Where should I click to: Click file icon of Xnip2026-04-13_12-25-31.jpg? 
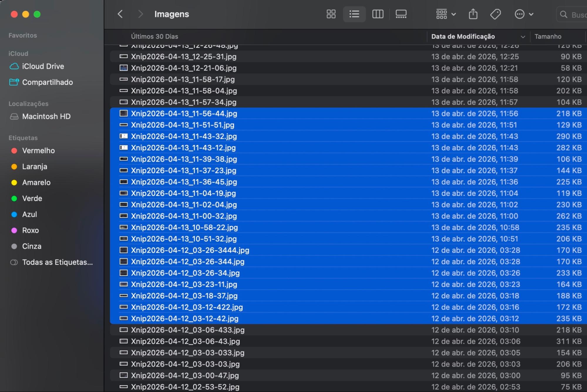(x=124, y=56)
